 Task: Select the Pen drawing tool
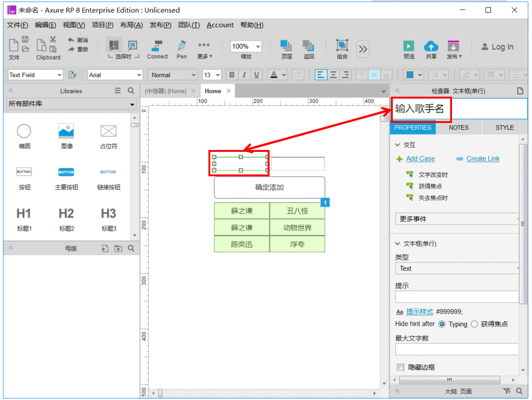pos(181,46)
